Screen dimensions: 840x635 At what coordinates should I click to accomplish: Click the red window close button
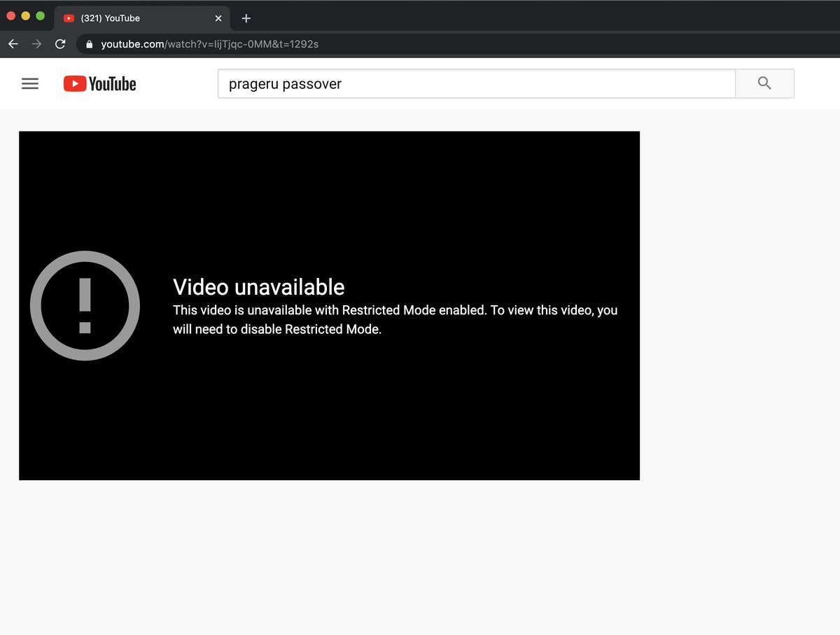11,15
